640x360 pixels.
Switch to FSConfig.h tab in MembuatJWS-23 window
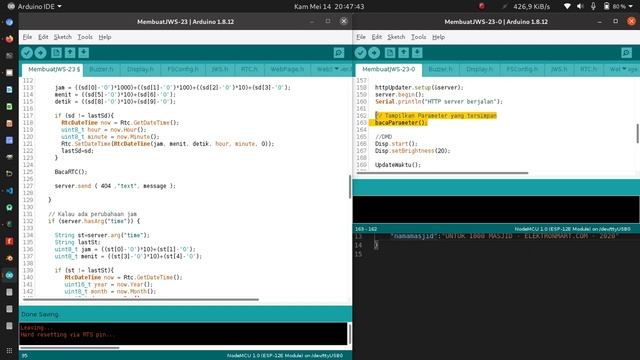pyautogui.click(x=183, y=69)
